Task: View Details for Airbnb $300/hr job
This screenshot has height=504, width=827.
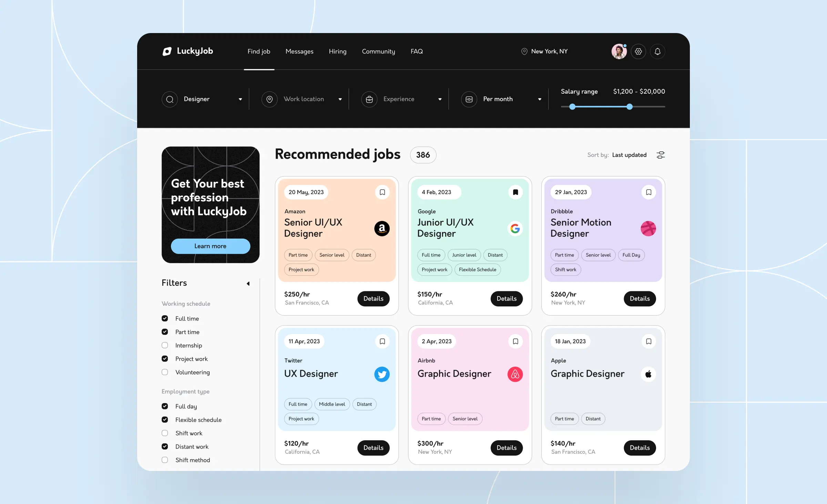Action: pyautogui.click(x=507, y=448)
